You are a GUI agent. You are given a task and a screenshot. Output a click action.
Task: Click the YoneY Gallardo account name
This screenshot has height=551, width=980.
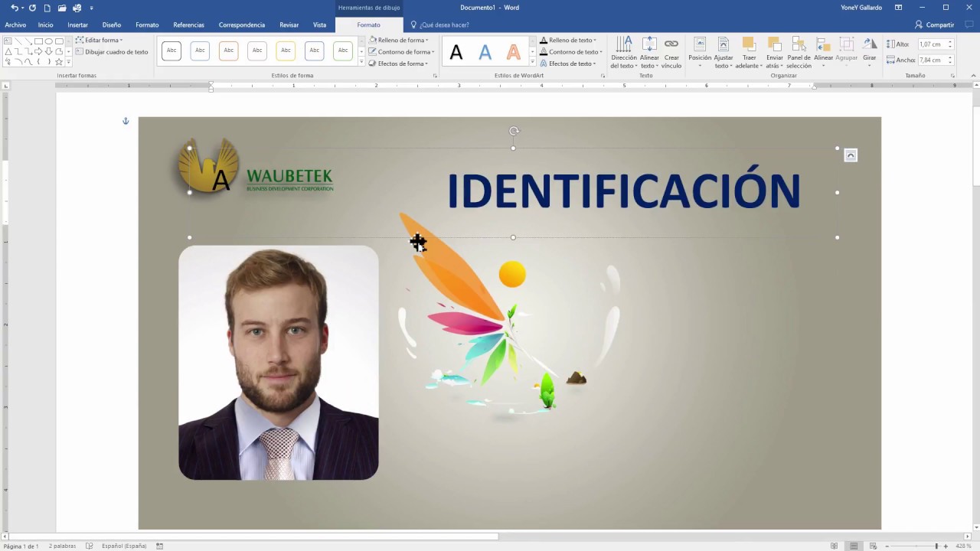pyautogui.click(x=861, y=8)
